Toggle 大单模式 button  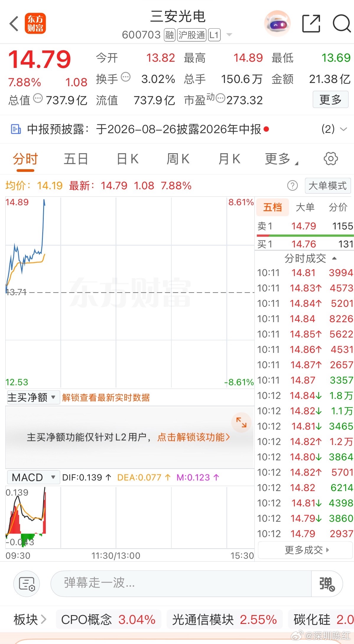[x=327, y=186]
